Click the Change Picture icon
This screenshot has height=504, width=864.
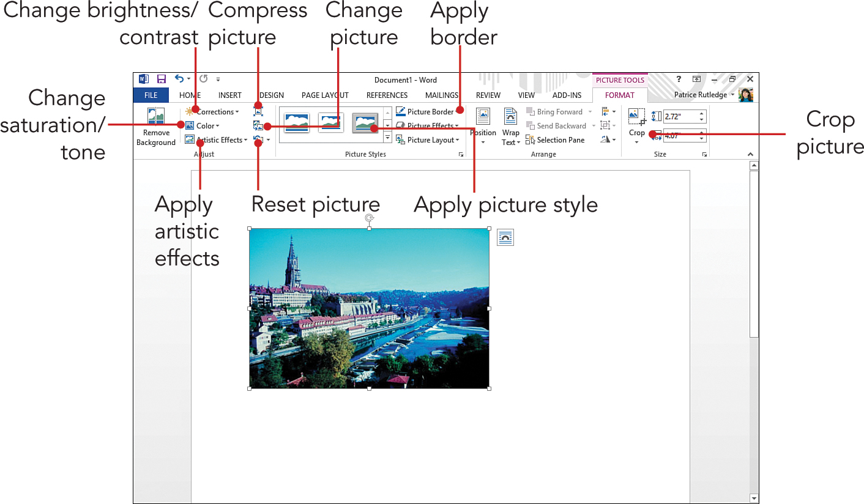pos(258,126)
